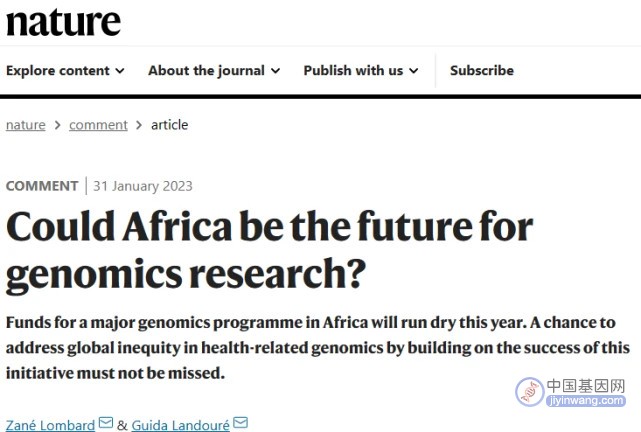The height and width of the screenshot is (432, 641).
Task: Expand the Publish with us chevron
Action: coord(414,71)
